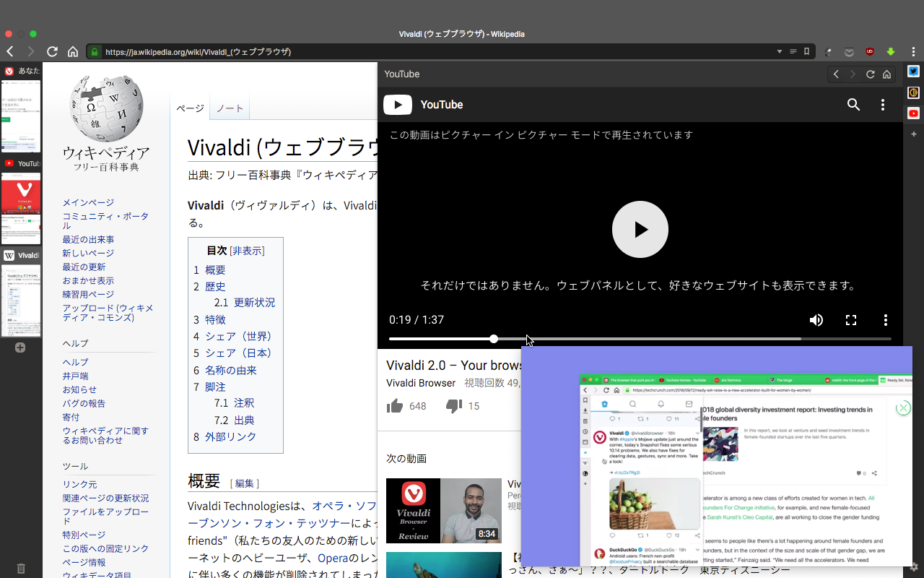Open the video player more options menu
Image resolution: width=924 pixels, height=578 pixels.
886,320
